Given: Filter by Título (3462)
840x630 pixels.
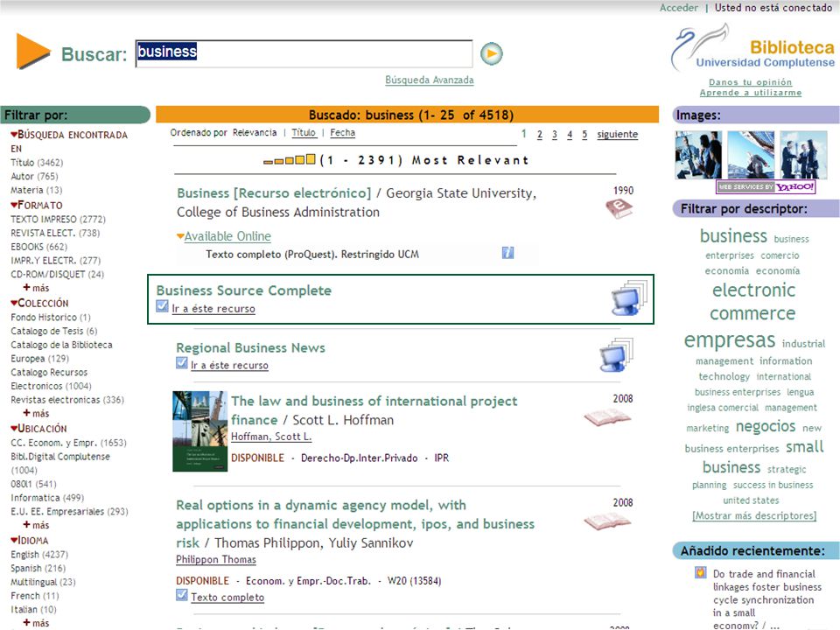Looking at the screenshot, I should [37, 163].
